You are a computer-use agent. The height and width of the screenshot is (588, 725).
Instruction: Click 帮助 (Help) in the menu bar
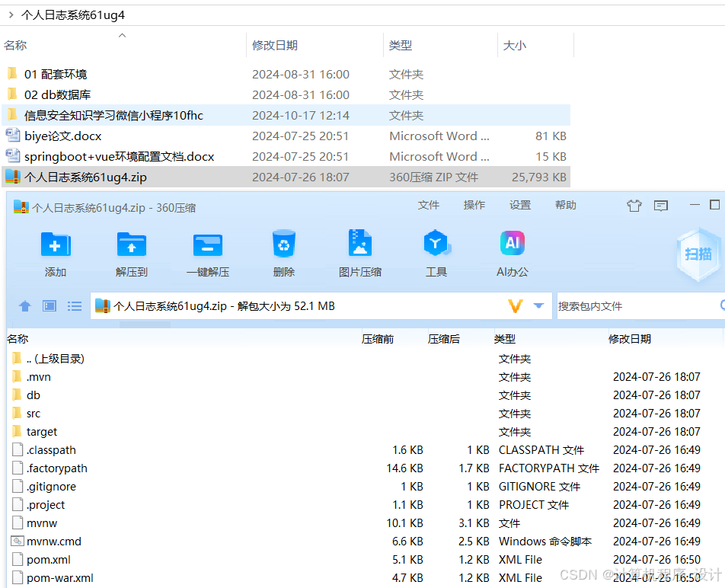565,205
